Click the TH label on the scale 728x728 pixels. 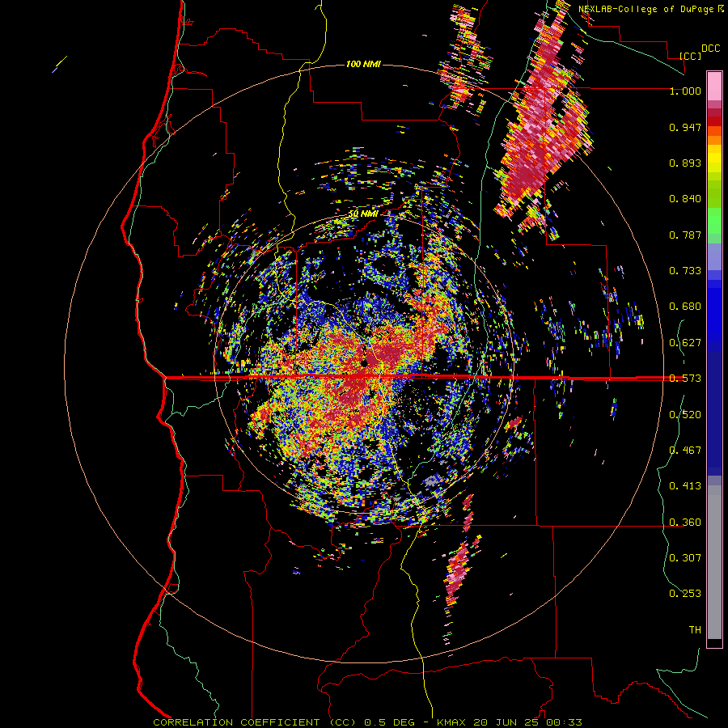[695, 630]
